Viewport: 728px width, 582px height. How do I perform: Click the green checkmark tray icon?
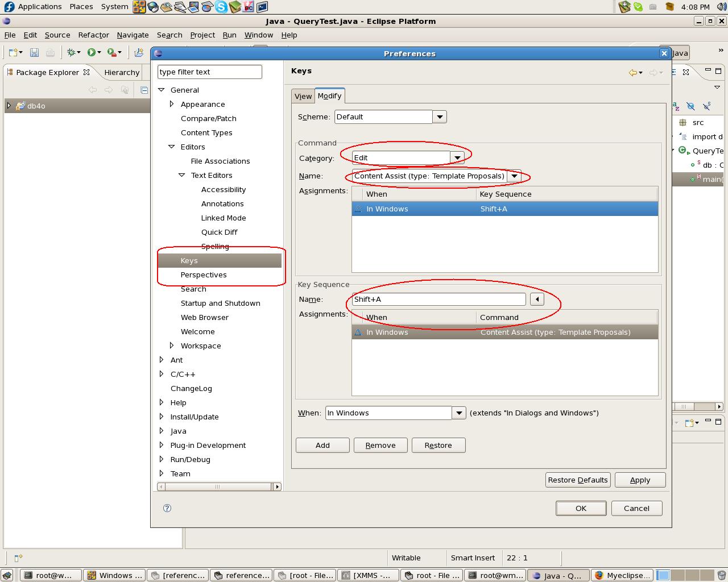tap(638, 7)
